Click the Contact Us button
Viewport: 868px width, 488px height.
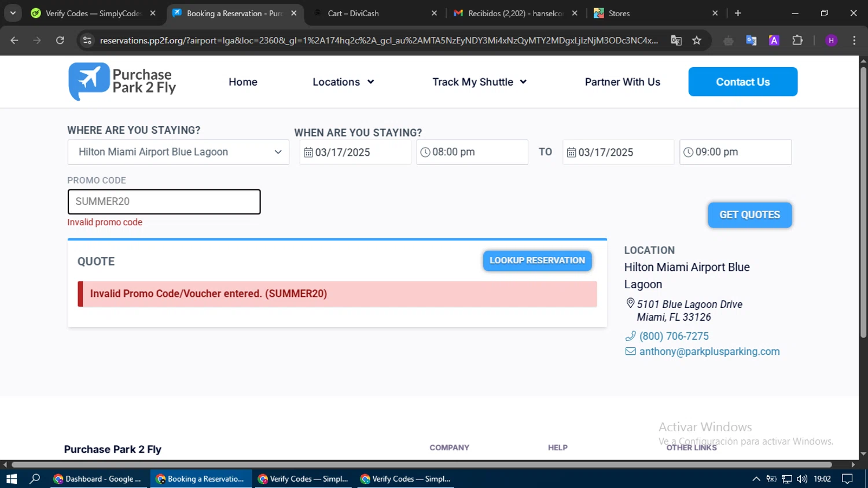tap(743, 82)
